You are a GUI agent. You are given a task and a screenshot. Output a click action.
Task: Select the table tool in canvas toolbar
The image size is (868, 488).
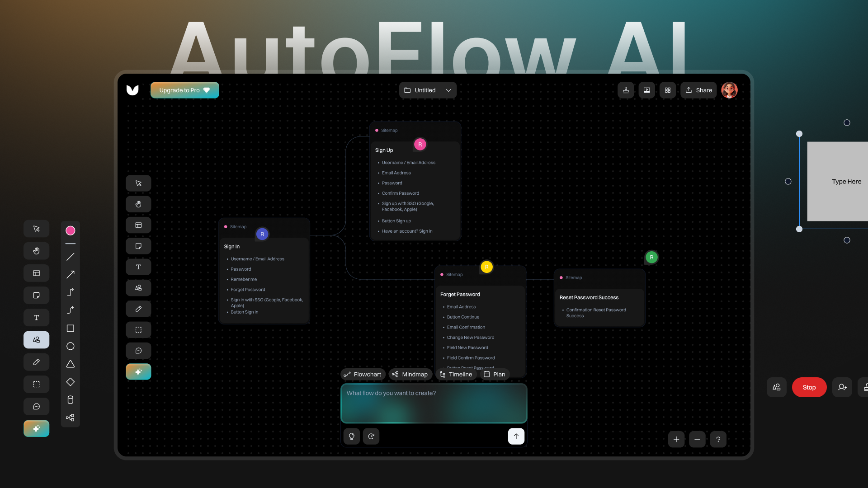tap(138, 225)
